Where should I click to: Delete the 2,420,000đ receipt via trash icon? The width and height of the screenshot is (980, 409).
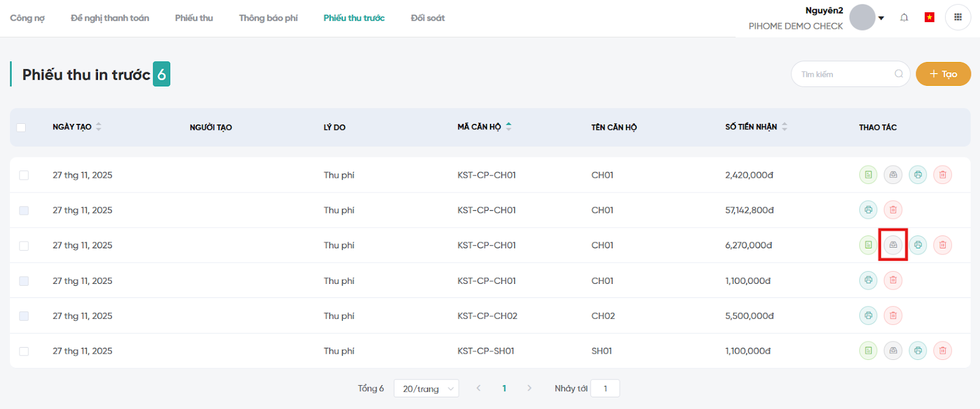(942, 175)
